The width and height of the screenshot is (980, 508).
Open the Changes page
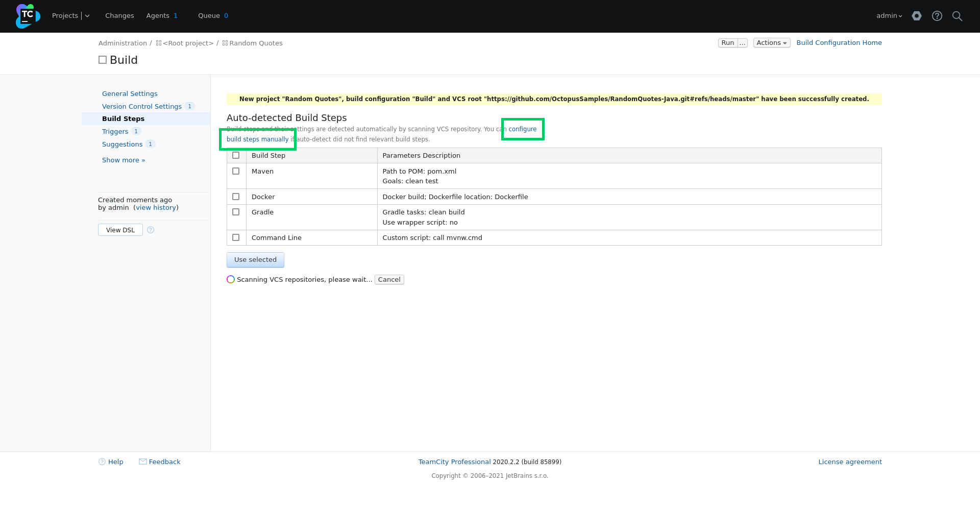tap(119, 16)
